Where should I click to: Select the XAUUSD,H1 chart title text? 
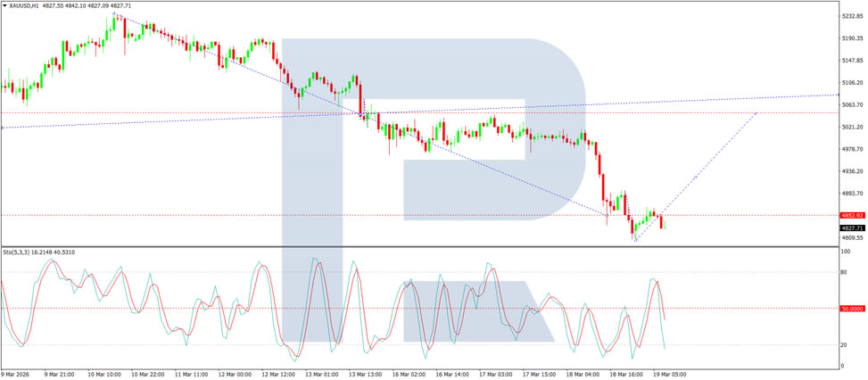click(23, 4)
